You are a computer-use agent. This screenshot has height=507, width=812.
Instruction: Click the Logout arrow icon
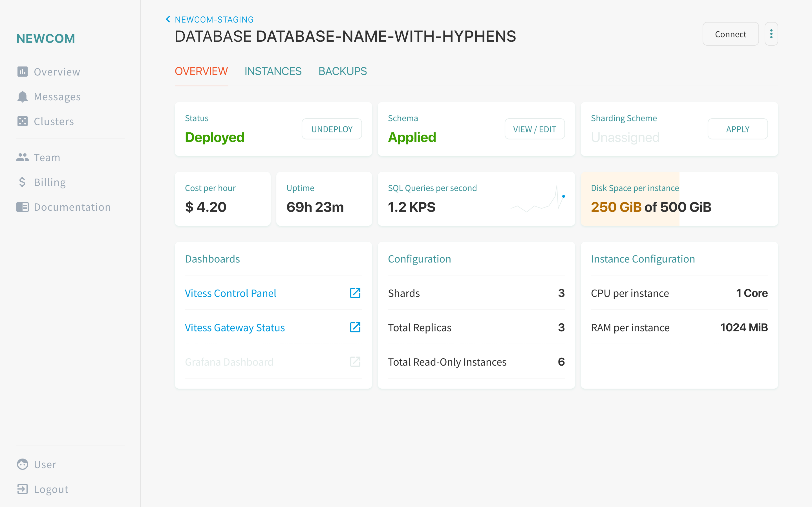23,489
